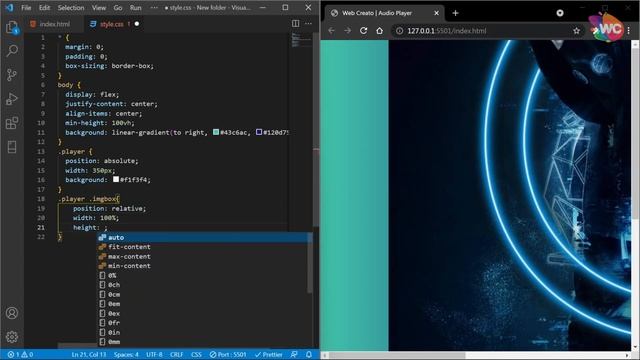640x360 pixels.
Task: Choose 'auto' from the suggestion list
Action: [204, 237]
